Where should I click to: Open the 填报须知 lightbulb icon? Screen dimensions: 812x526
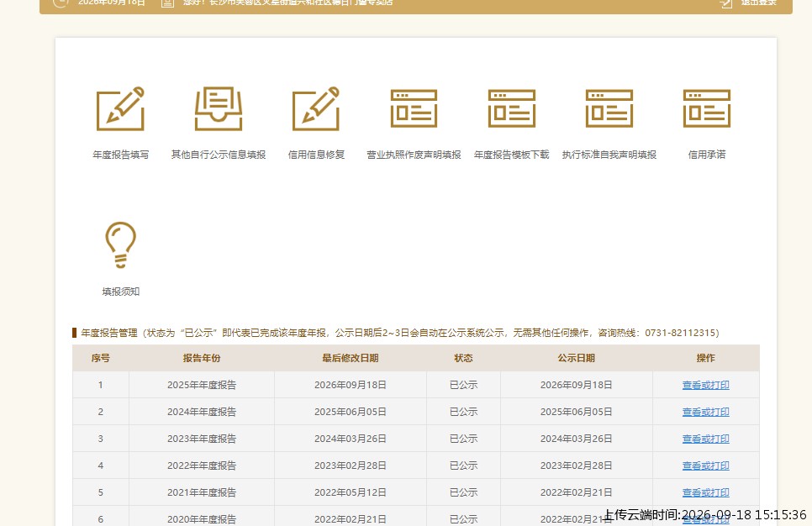click(x=121, y=245)
